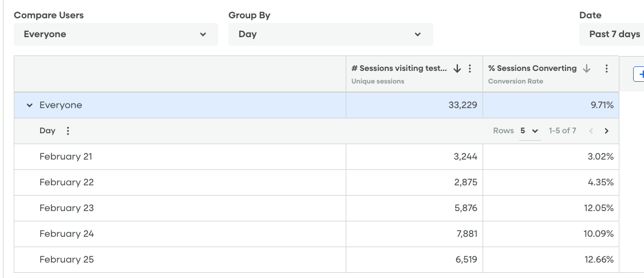644x278 pixels.
Task: Go to previous page of rows
Action: point(591,131)
